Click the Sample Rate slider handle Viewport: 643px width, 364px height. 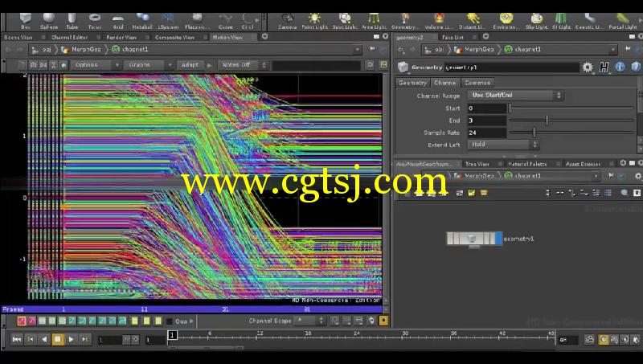point(534,132)
